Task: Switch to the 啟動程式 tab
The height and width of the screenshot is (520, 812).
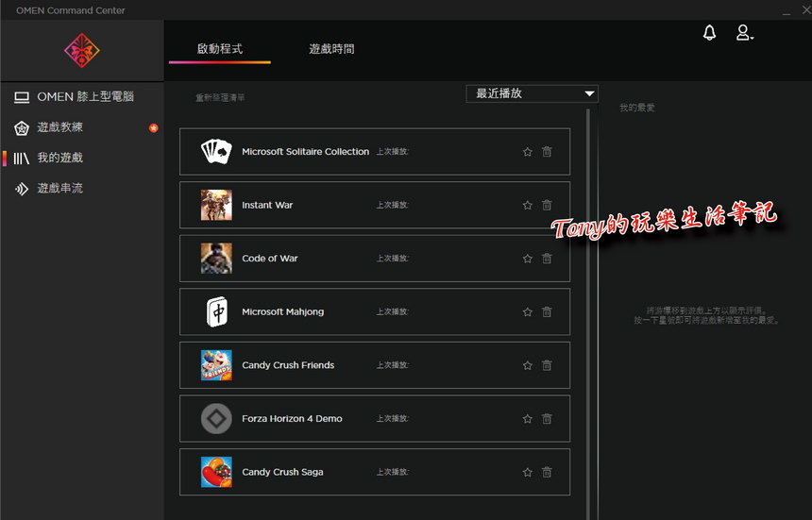Action: tap(220, 49)
